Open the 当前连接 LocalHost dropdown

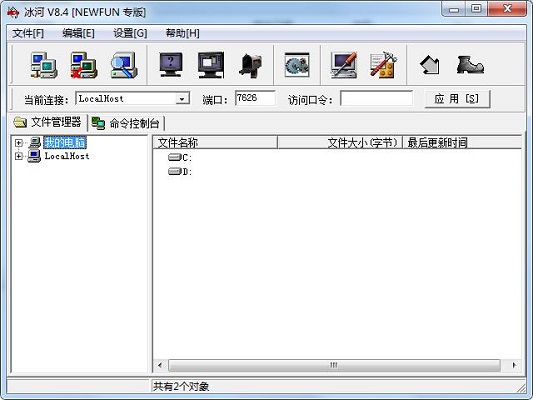(182, 99)
